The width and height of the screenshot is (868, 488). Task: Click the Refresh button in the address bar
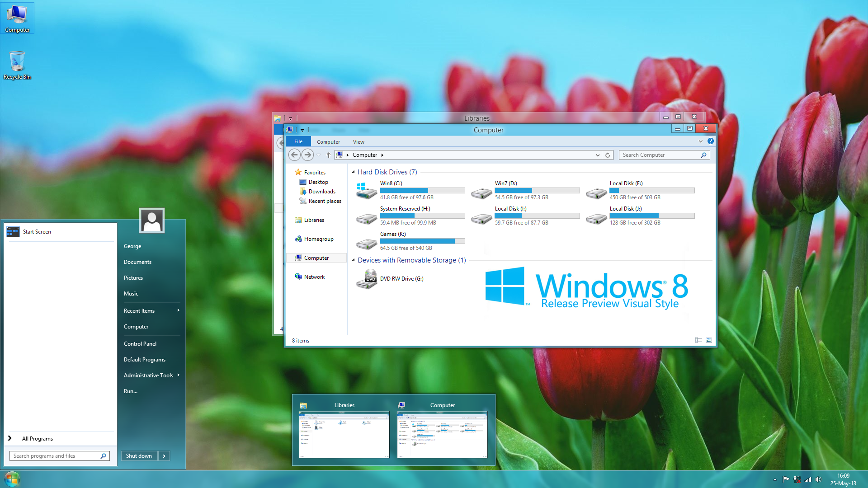(608, 155)
